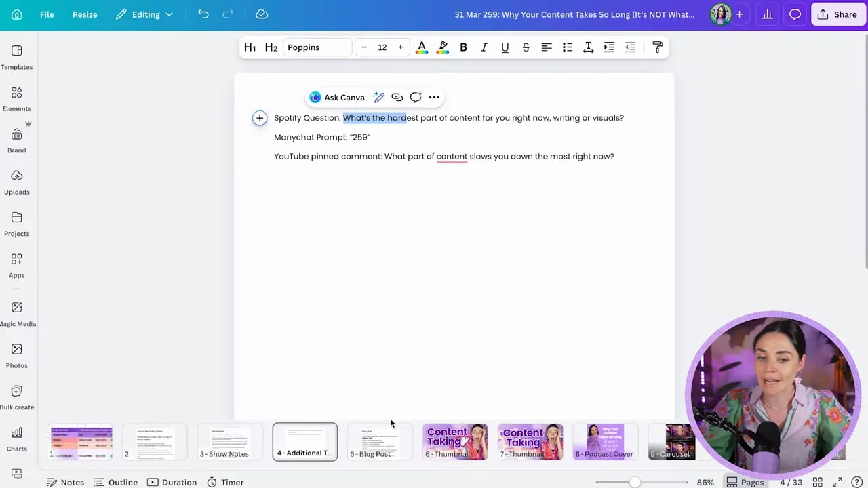The width and height of the screenshot is (868, 488).
Task: Decrease font size with minus
Action: tap(364, 47)
